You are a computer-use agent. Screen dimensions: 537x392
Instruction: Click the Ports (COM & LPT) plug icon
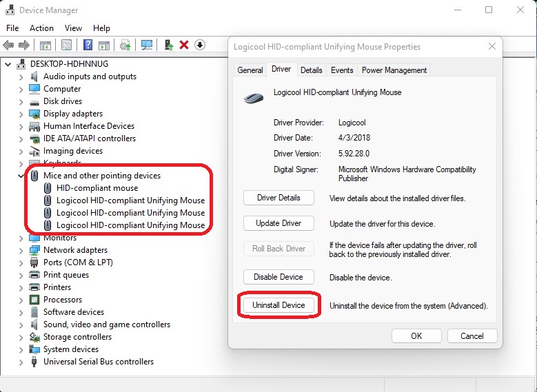(34, 262)
